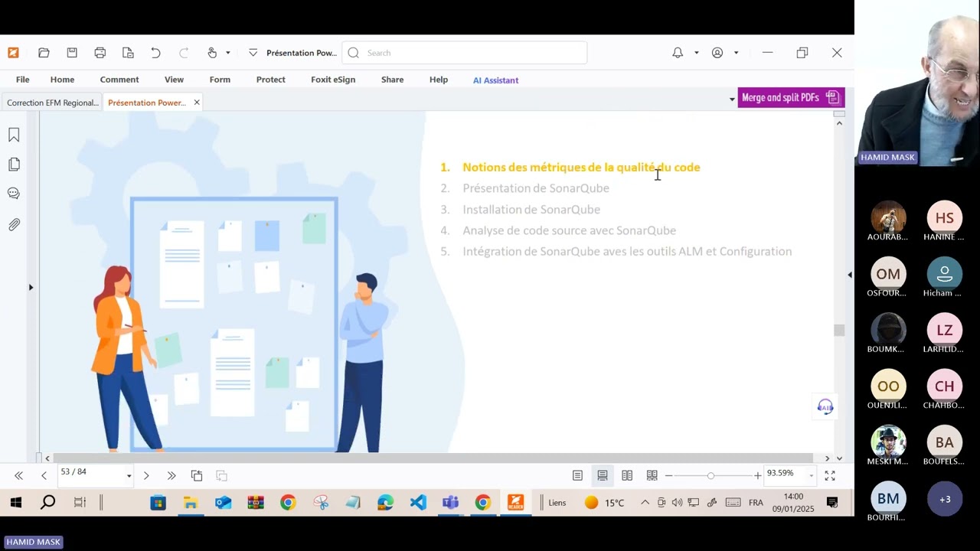Image resolution: width=980 pixels, height=551 pixels.
Task: Click Analyse de code source avec SonarQube
Action: [x=569, y=230]
